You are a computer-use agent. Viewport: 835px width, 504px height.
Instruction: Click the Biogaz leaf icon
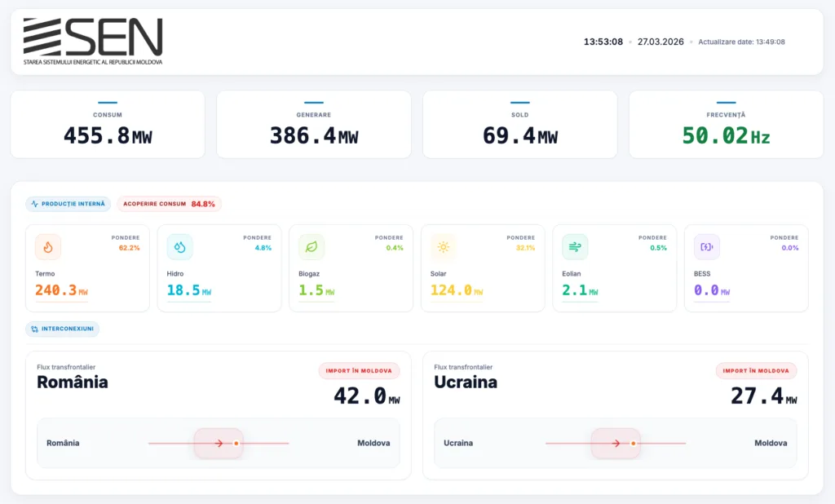(311, 246)
